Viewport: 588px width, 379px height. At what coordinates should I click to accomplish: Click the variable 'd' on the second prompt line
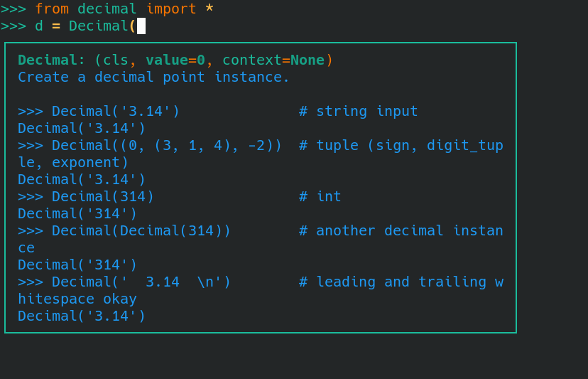[38, 26]
